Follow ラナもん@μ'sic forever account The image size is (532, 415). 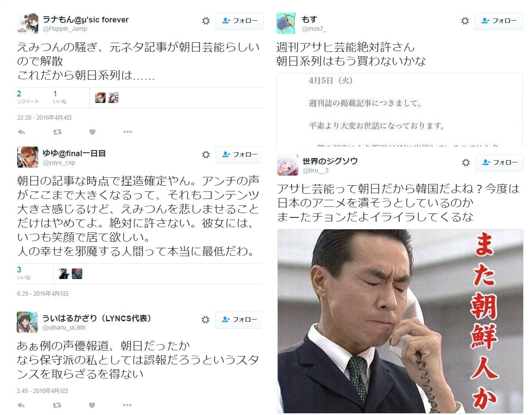(x=239, y=21)
